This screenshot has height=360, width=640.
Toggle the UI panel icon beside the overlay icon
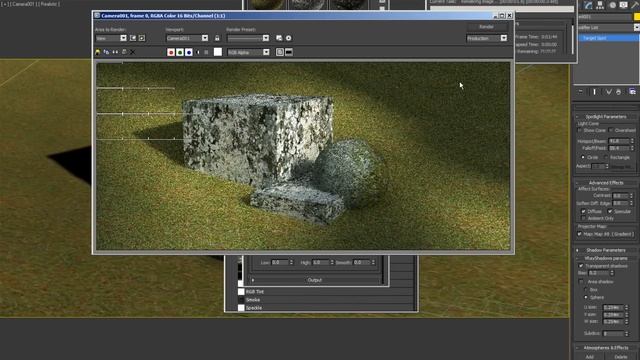289,52
